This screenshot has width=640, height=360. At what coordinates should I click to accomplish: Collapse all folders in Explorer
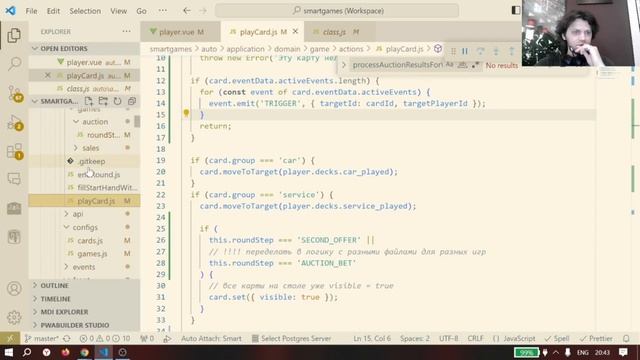point(132,101)
